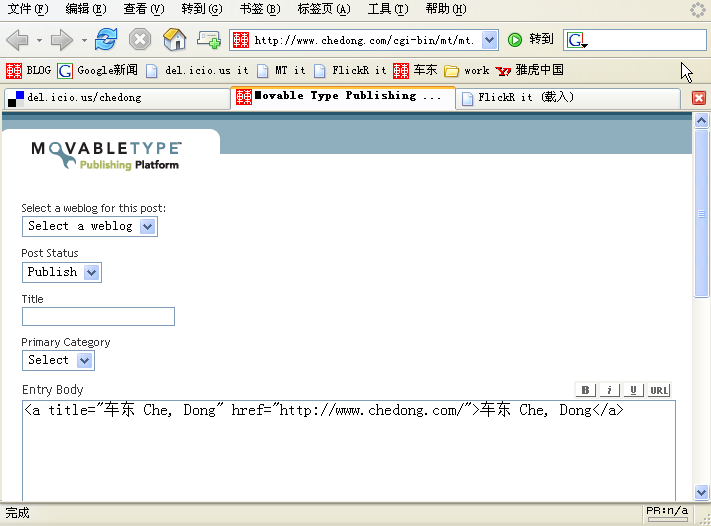711x526 pixels.
Task: Open the 帮助(H) menu
Action: point(446,9)
